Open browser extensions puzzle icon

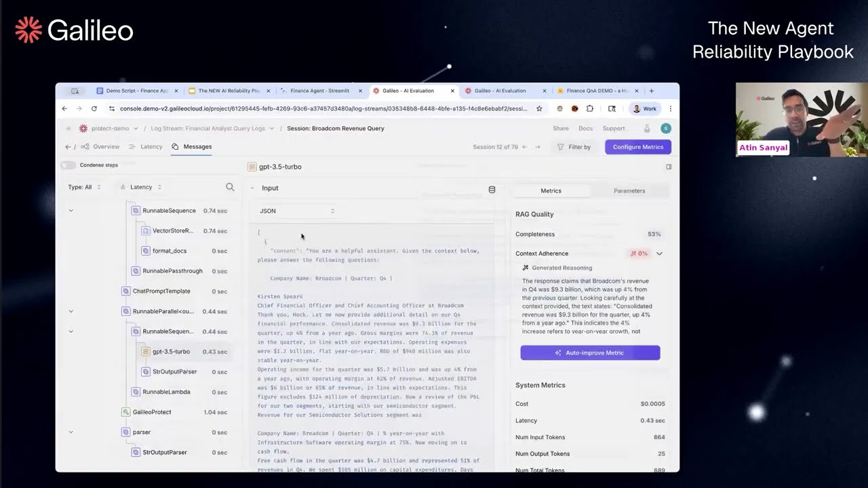click(590, 108)
